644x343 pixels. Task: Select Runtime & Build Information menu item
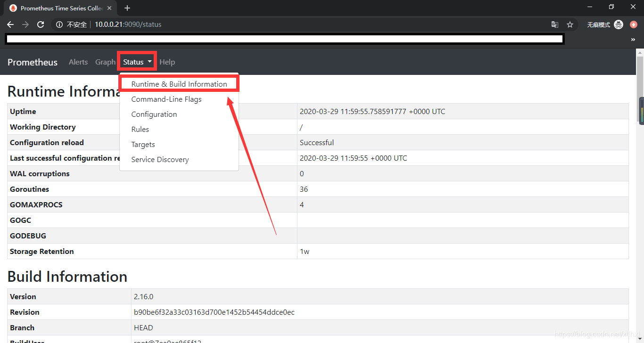point(179,84)
